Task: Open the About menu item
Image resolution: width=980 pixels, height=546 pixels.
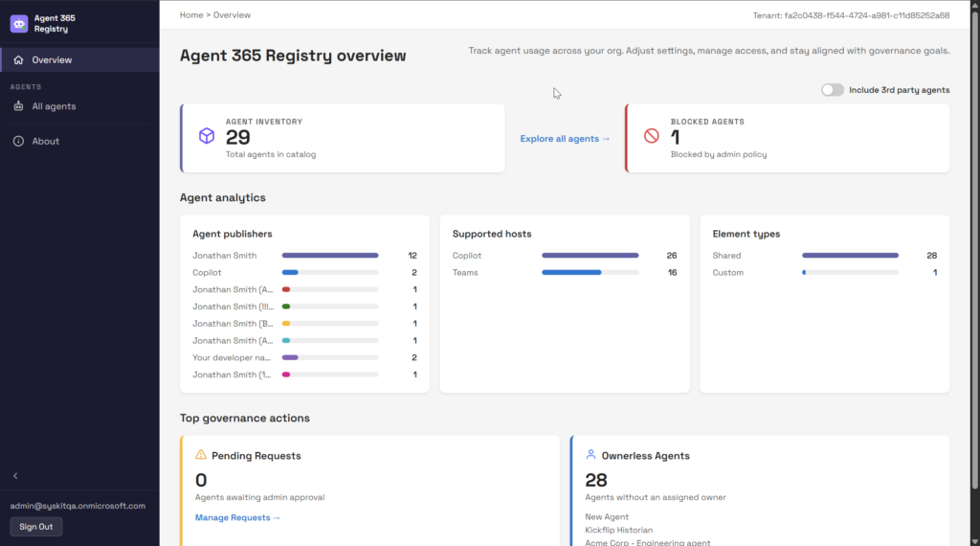Action: coord(80,142)
